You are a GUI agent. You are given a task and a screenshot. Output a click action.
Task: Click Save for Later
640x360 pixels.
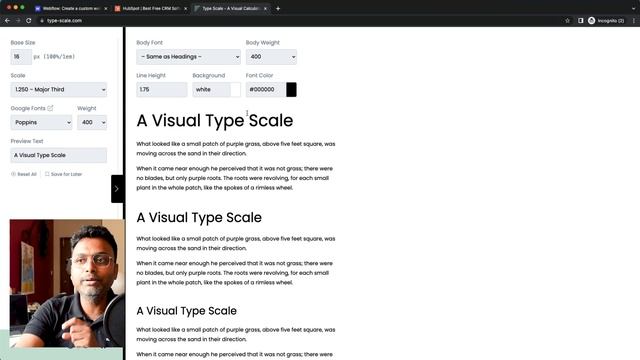coord(64,174)
